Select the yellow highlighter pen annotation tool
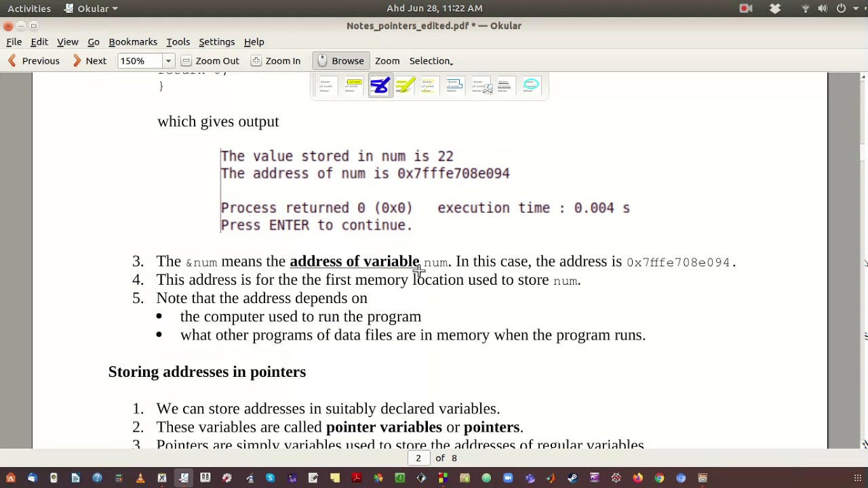 tap(405, 86)
